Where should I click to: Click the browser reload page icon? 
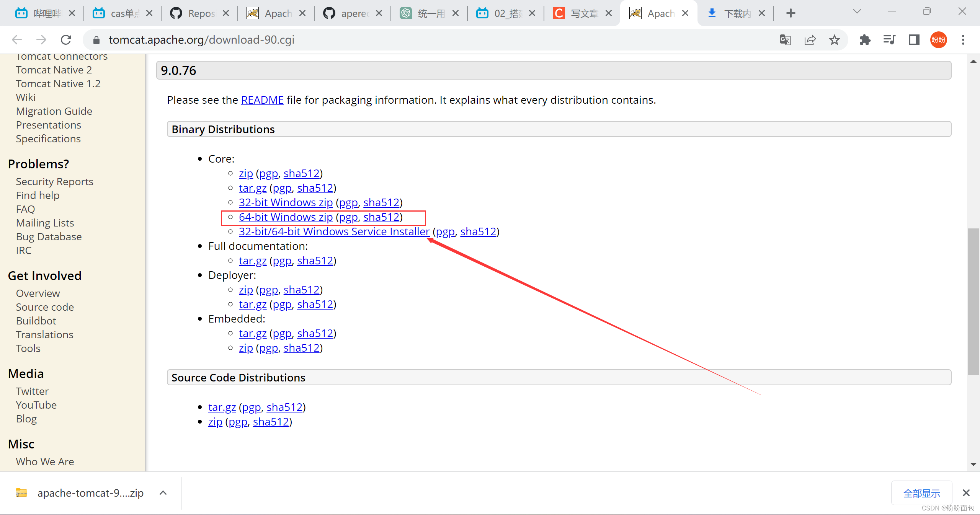66,40
